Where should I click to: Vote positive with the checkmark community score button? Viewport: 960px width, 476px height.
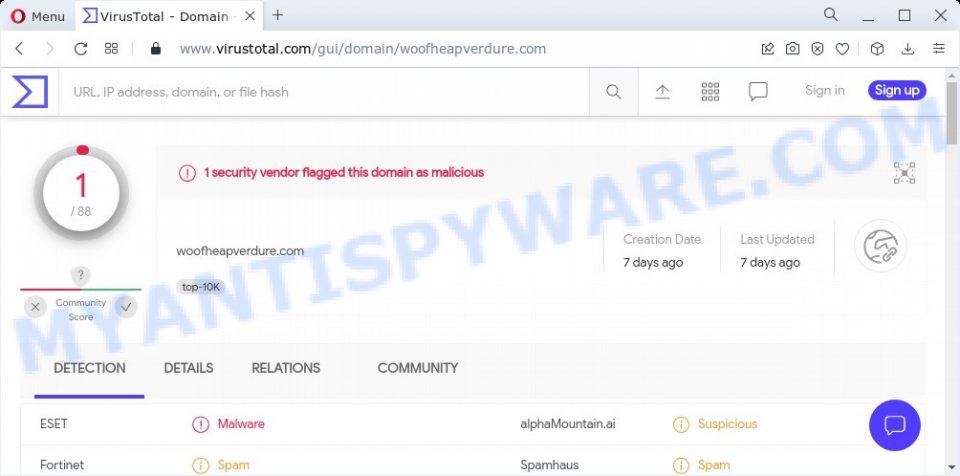[126, 307]
